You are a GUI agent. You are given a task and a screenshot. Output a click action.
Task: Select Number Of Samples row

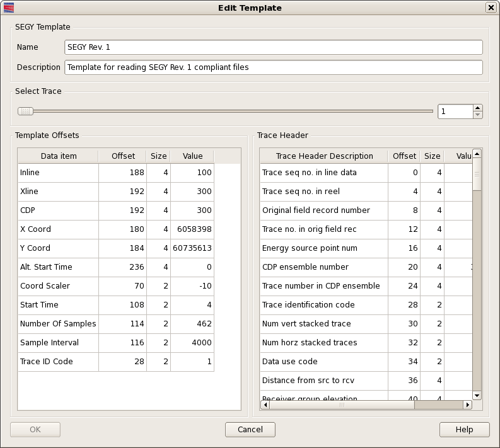tap(116, 324)
